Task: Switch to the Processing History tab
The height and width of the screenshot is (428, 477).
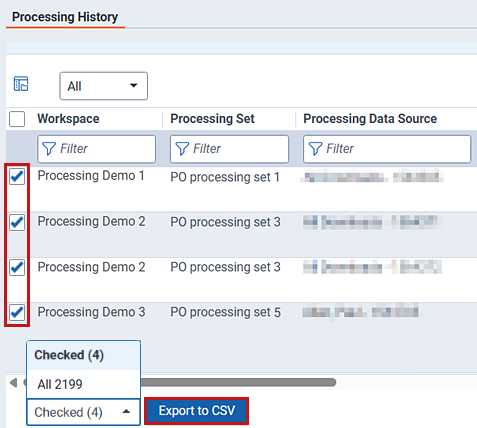Action: coord(65,17)
